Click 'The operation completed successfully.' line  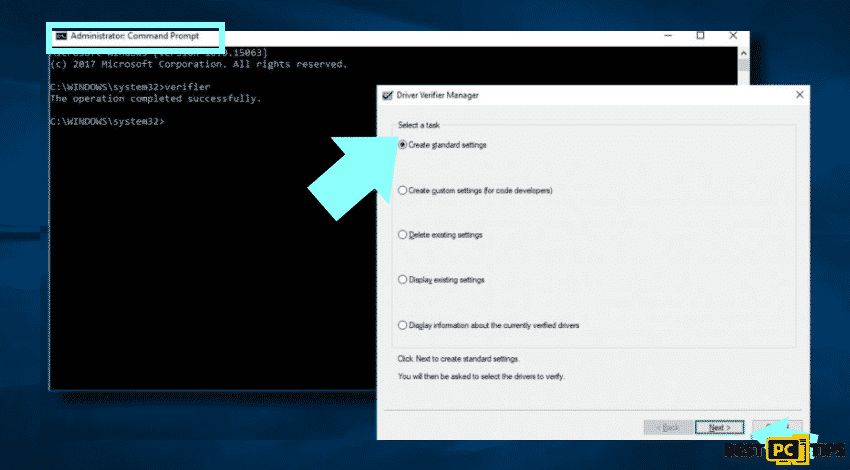click(x=156, y=99)
